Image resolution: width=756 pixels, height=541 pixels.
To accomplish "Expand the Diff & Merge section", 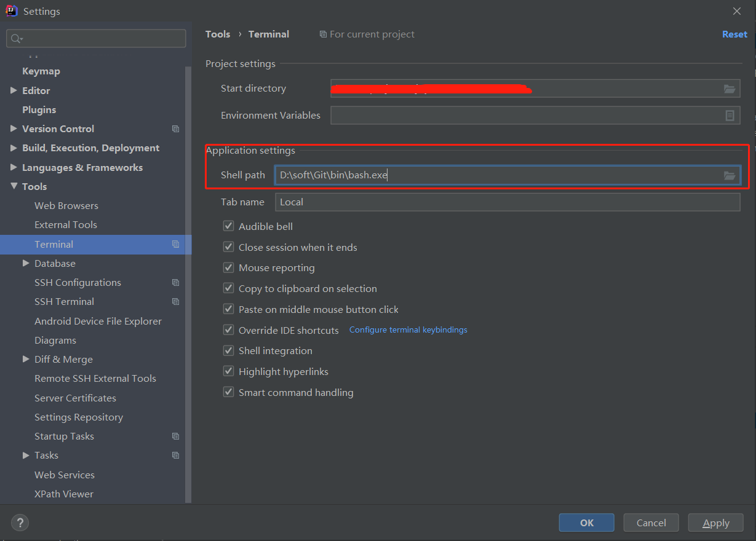I will 25,359.
